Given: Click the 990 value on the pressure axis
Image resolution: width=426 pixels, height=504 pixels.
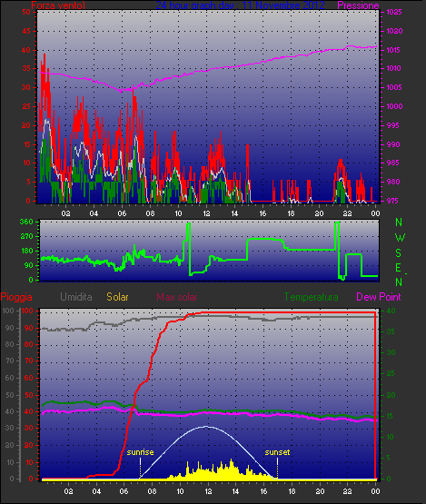Looking at the screenshot, I should pos(394,144).
